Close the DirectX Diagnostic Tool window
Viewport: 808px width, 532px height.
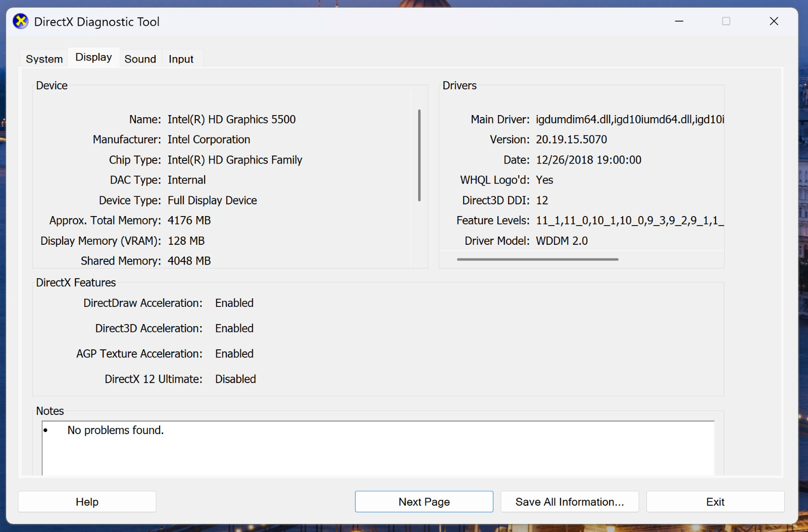click(774, 21)
